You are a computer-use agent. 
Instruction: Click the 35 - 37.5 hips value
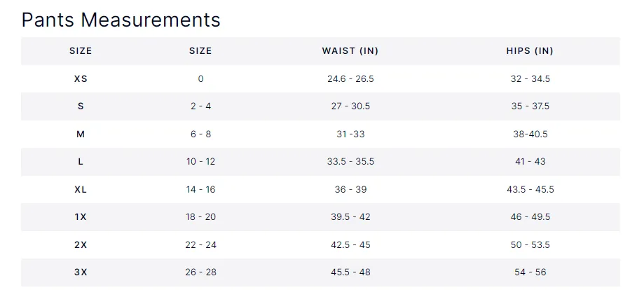pyautogui.click(x=530, y=106)
